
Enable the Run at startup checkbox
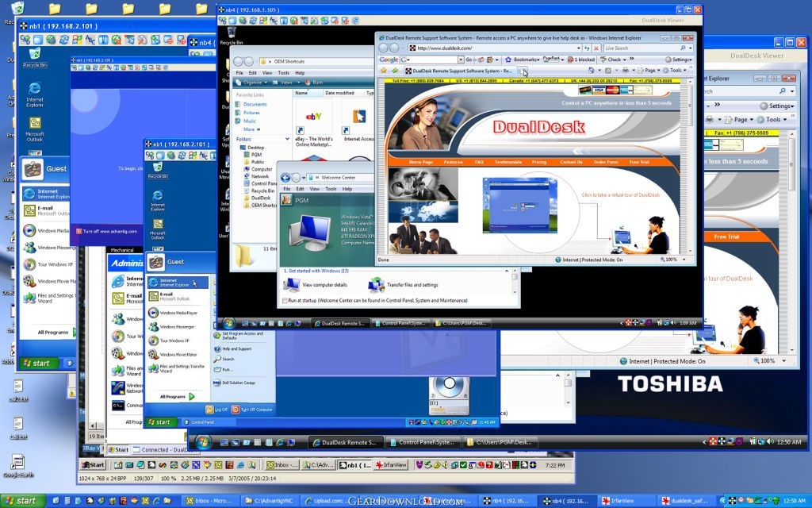[285, 301]
